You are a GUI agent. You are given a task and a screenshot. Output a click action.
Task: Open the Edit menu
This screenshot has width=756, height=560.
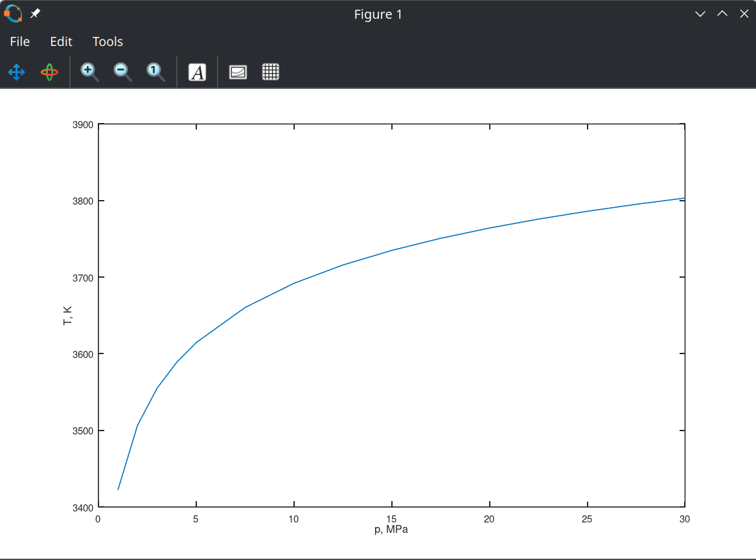point(60,41)
